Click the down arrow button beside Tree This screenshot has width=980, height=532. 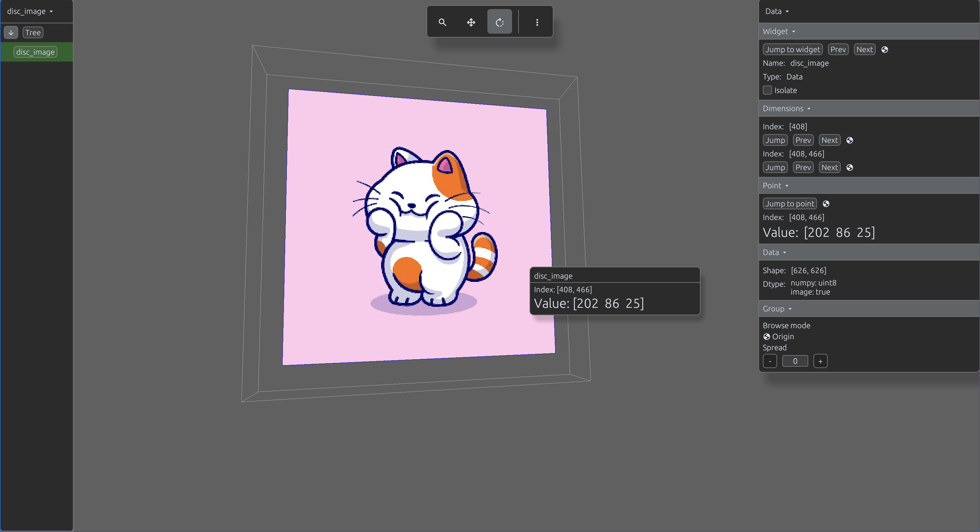(11, 33)
